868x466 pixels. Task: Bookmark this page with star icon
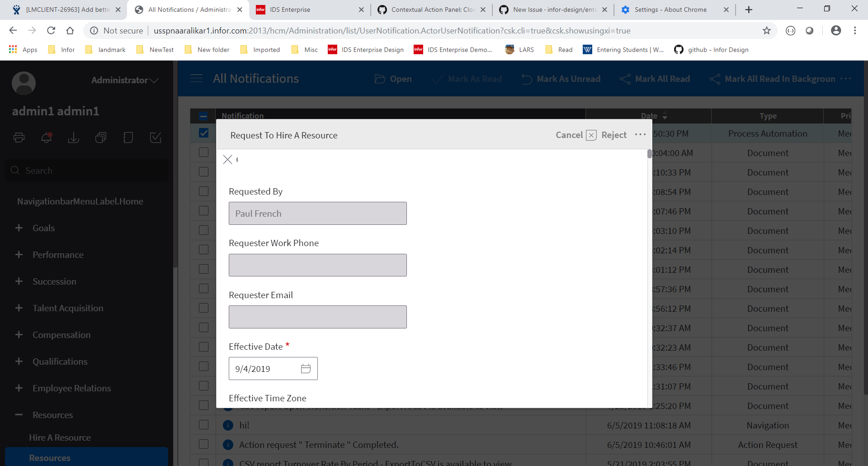coord(767,30)
